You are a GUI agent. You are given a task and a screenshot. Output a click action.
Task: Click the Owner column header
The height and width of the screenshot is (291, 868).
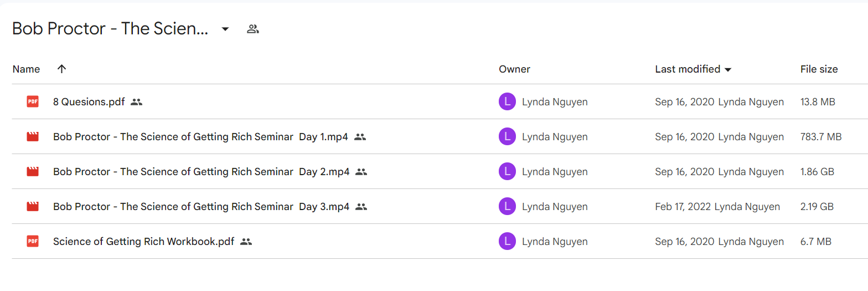[x=514, y=69]
